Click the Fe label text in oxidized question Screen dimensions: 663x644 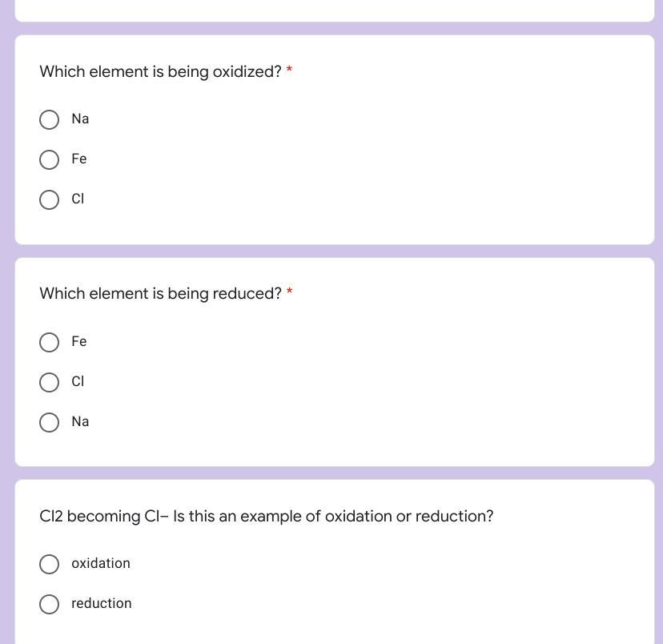[78, 159]
